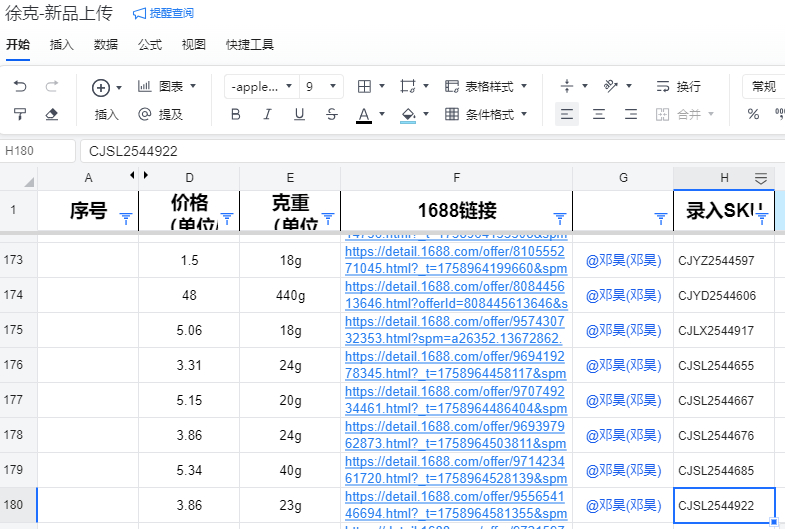Toggle bold formatting

click(236, 114)
